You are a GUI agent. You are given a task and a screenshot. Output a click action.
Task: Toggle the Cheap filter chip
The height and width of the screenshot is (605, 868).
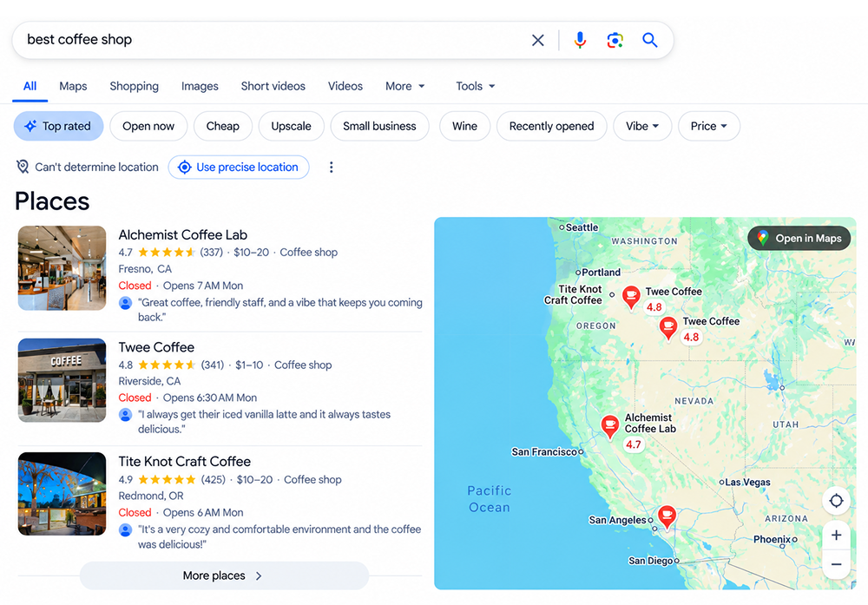[222, 126]
